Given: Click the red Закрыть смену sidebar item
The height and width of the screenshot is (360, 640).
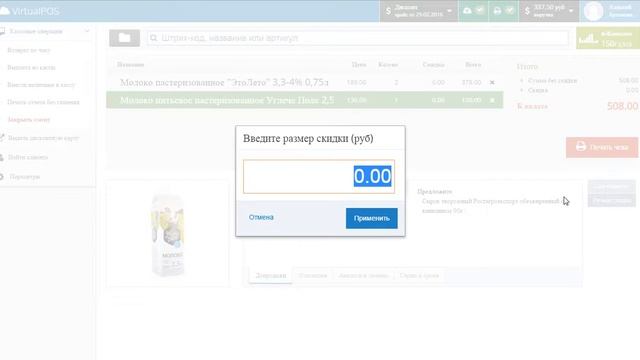Looking at the screenshot, I should 29,120.
